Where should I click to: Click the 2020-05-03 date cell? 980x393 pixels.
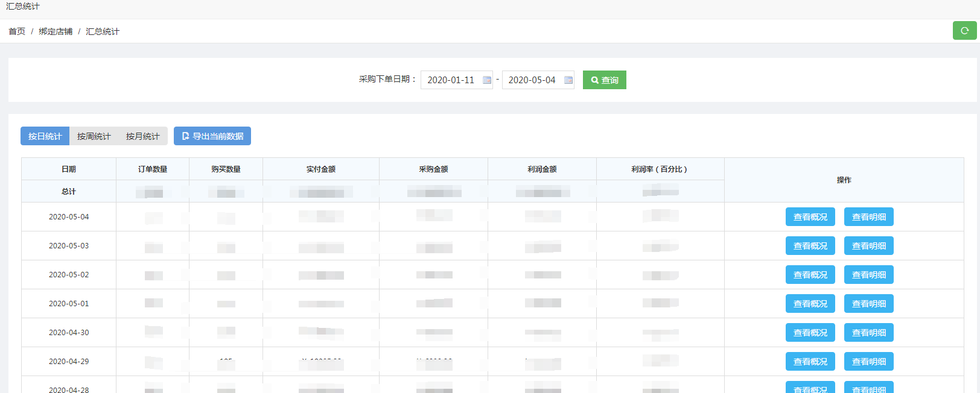(x=69, y=246)
